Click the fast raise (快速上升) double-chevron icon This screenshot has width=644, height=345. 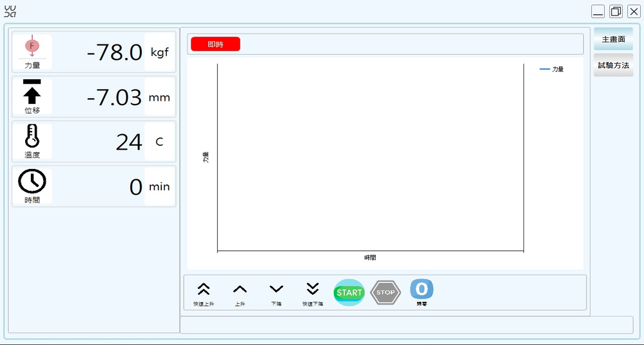(203, 290)
